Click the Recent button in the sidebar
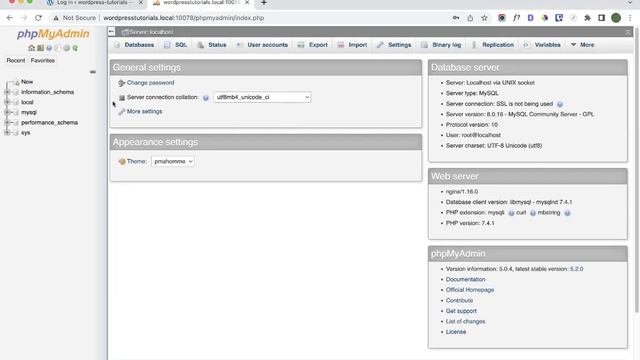 click(x=16, y=60)
